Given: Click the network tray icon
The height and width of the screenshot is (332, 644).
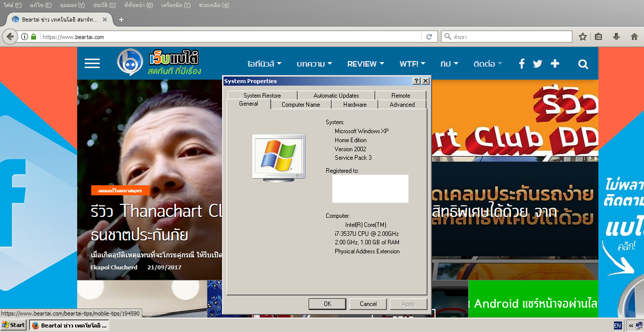Looking at the screenshot, I should (638, 325).
